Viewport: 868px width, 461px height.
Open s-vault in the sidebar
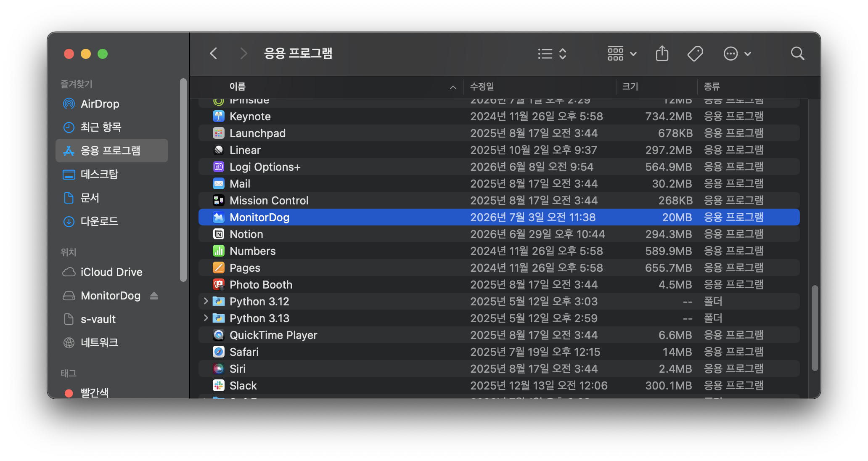[111, 319]
